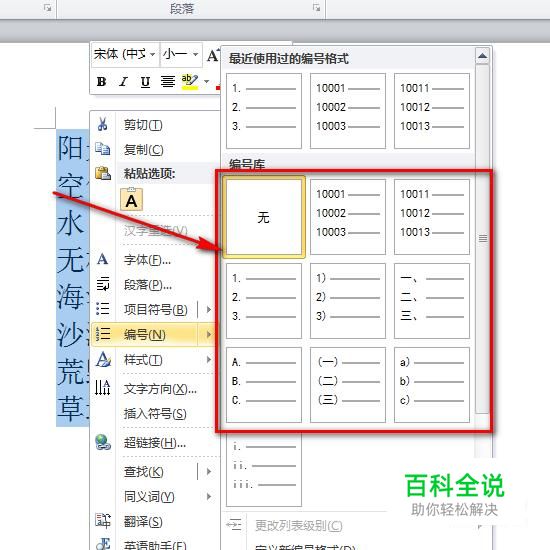Click the clipboard Paste icon
The height and width of the screenshot is (550, 550).
pyautogui.click(x=103, y=173)
